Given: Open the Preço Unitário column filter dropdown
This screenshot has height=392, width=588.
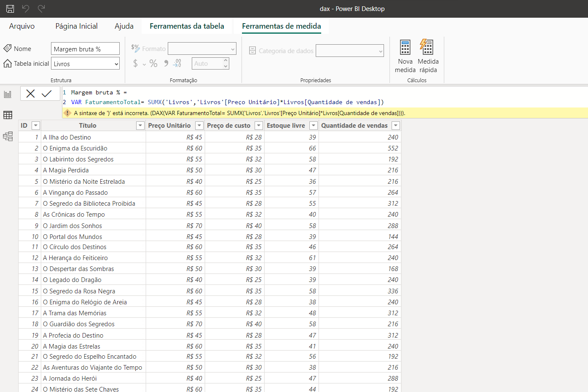Looking at the screenshot, I should click(x=199, y=126).
